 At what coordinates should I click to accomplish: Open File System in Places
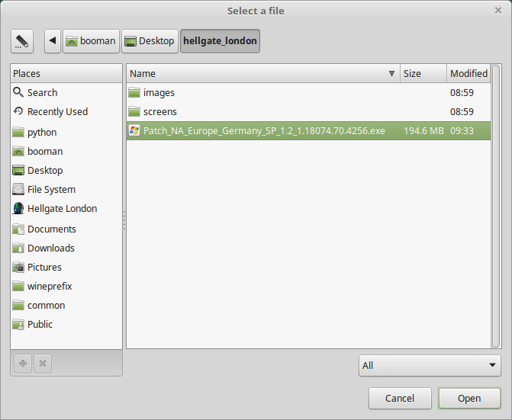(x=66, y=190)
